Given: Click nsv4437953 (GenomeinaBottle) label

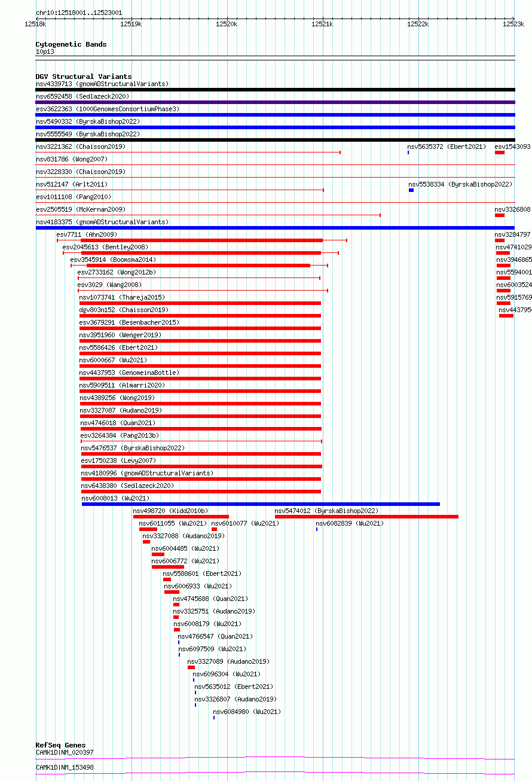Looking at the screenshot, I should pyautogui.click(x=129, y=373).
